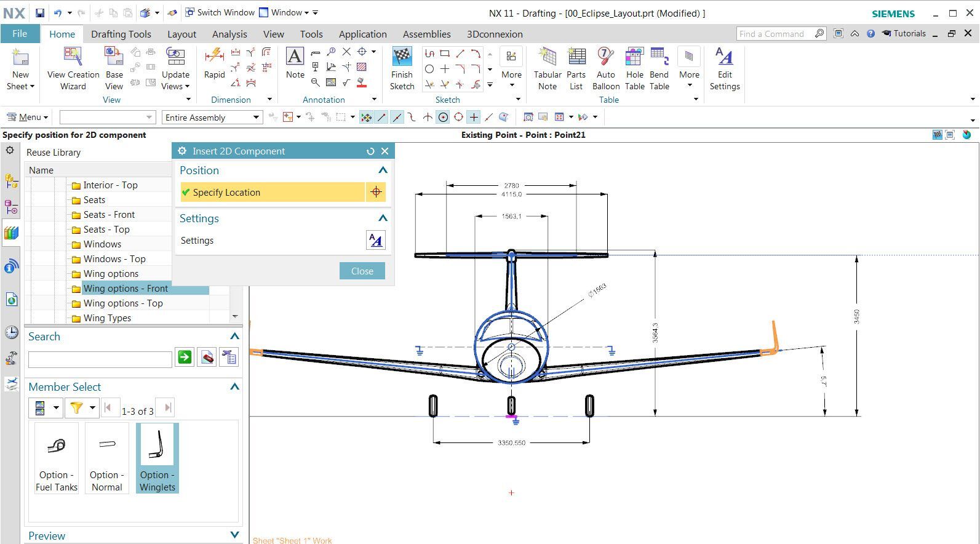
Task: Collapse the Position section in the dialog
Action: coord(383,170)
